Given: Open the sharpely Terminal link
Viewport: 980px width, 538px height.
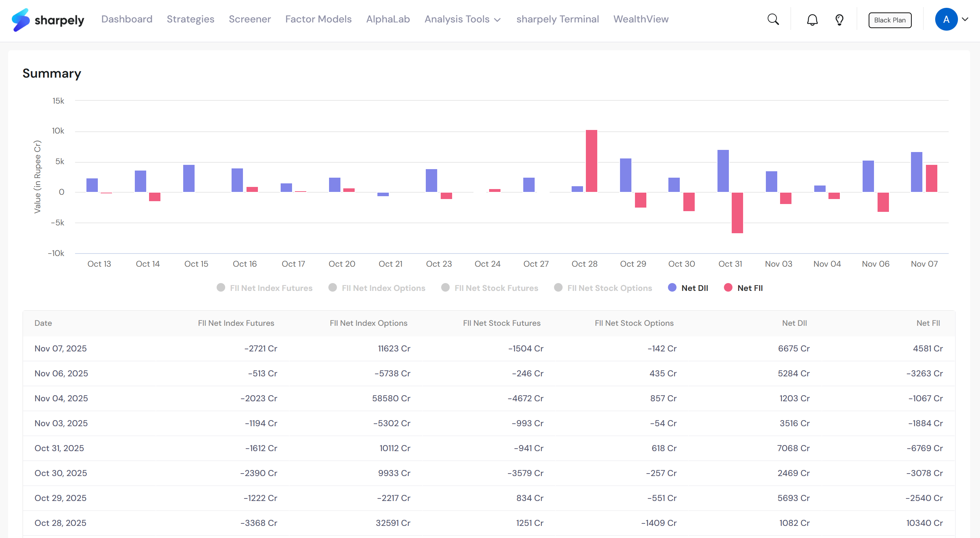Looking at the screenshot, I should pyautogui.click(x=557, y=20).
